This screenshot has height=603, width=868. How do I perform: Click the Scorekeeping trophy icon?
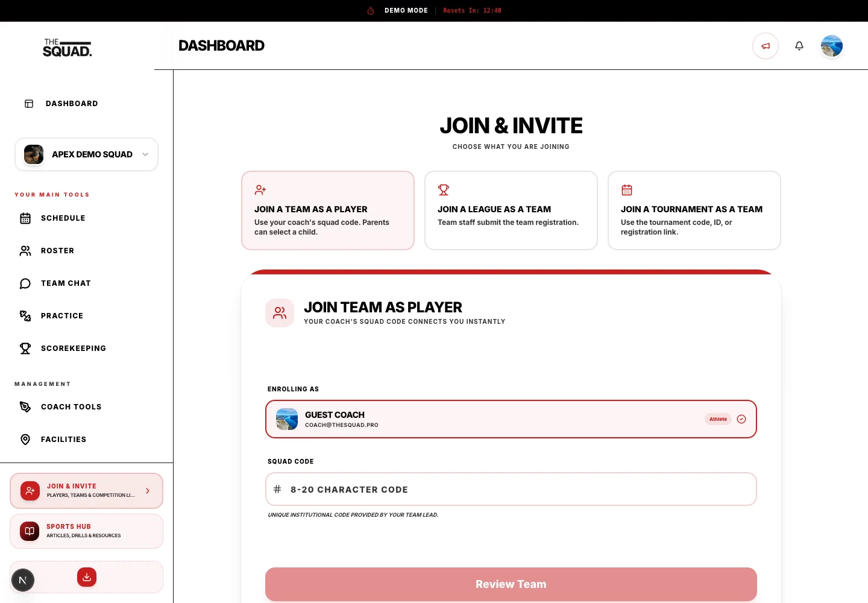tap(25, 349)
